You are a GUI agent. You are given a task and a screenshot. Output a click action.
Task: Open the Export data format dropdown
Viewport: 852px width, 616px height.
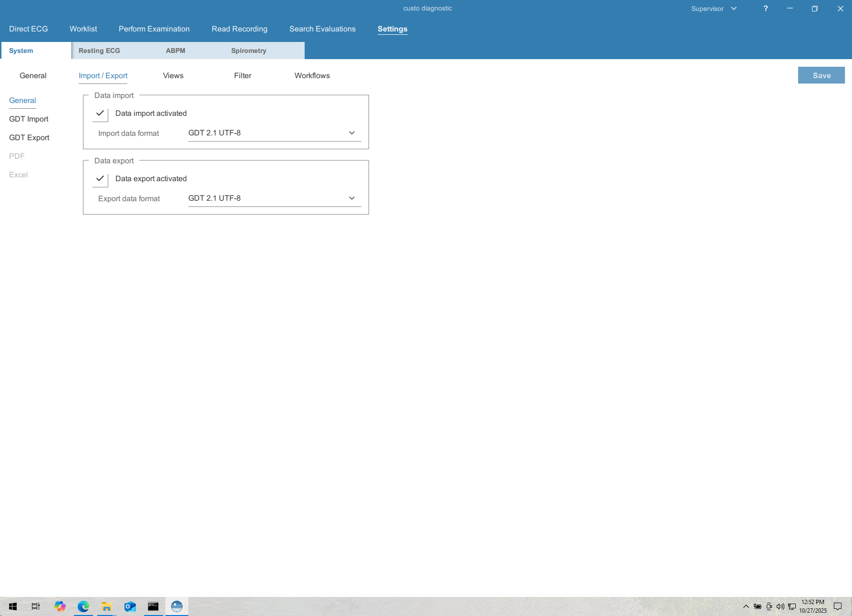(x=274, y=198)
